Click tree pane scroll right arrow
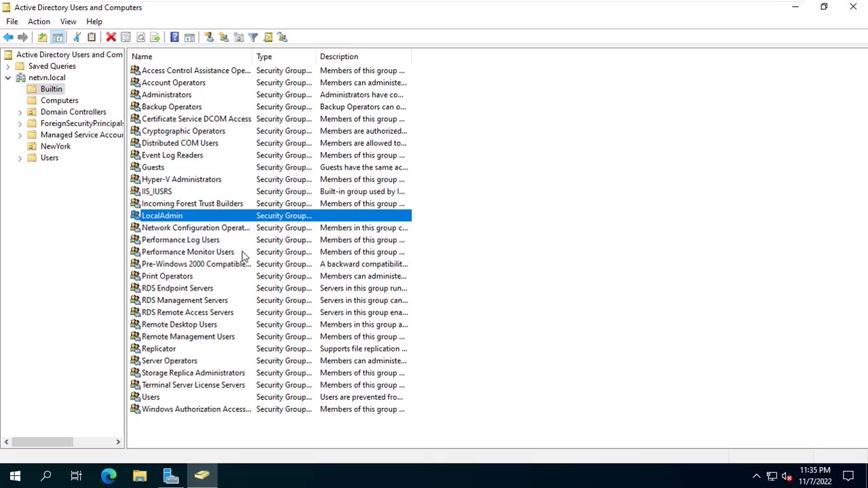The image size is (868, 488). pyautogui.click(x=118, y=442)
